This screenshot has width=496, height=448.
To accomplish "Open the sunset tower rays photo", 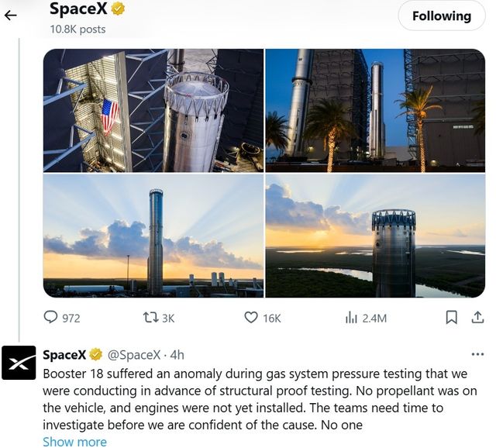I will pos(153,236).
